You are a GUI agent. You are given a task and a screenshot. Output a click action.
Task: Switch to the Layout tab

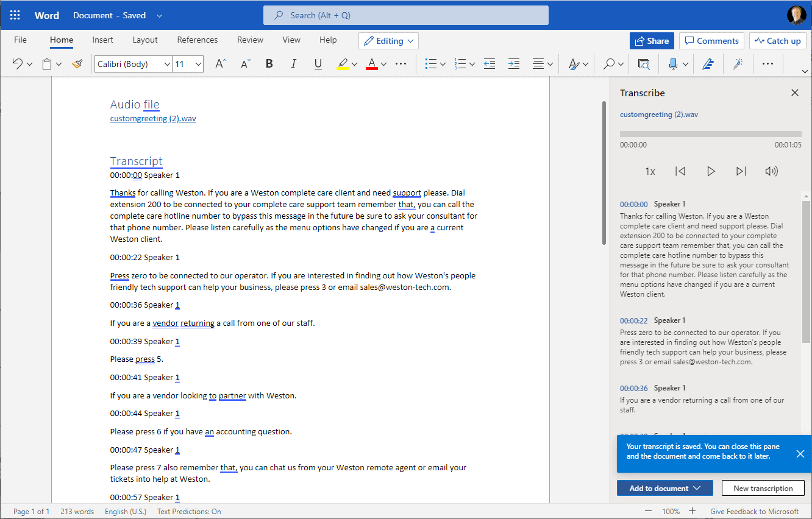tap(145, 40)
